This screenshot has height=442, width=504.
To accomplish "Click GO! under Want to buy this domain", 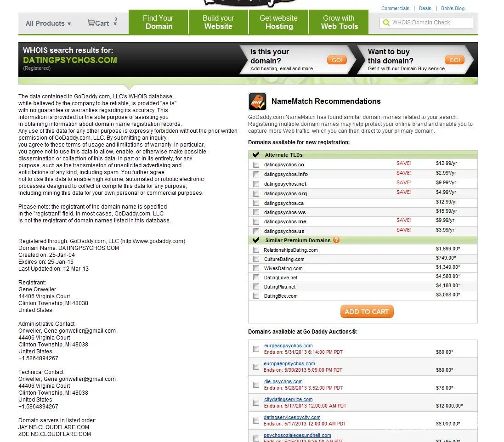I will coord(454,60).
